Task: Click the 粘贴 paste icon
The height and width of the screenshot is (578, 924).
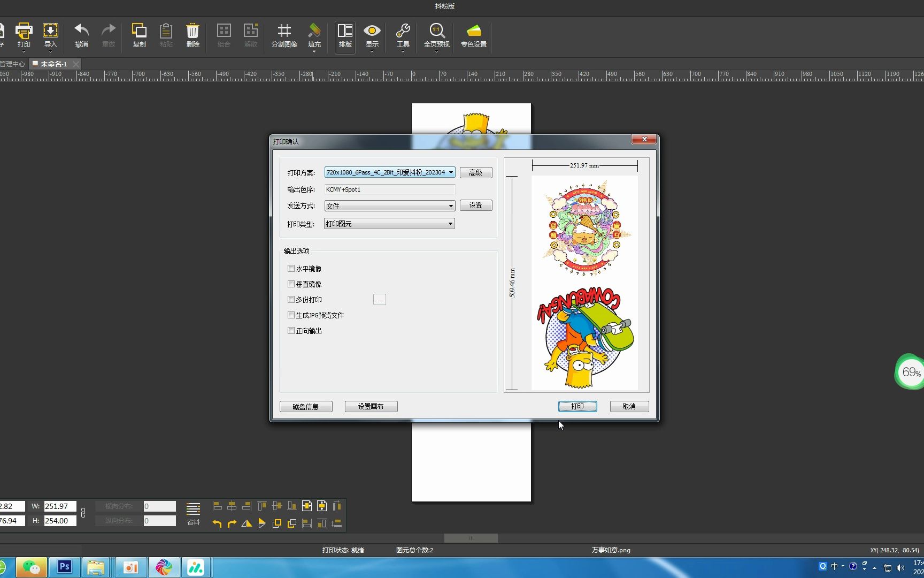Action: (x=166, y=31)
